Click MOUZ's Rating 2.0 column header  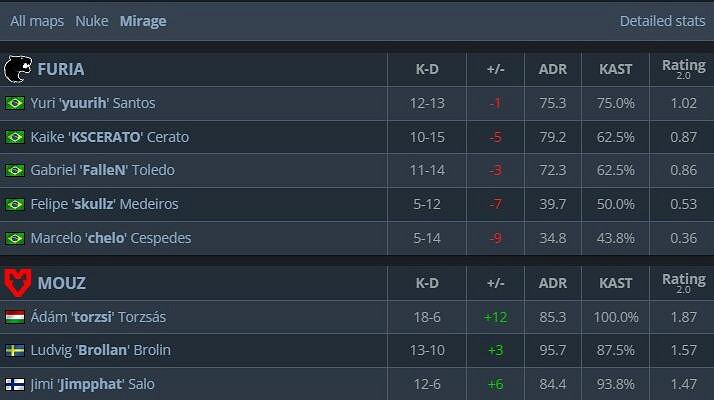pyautogui.click(x=683, y=283)
